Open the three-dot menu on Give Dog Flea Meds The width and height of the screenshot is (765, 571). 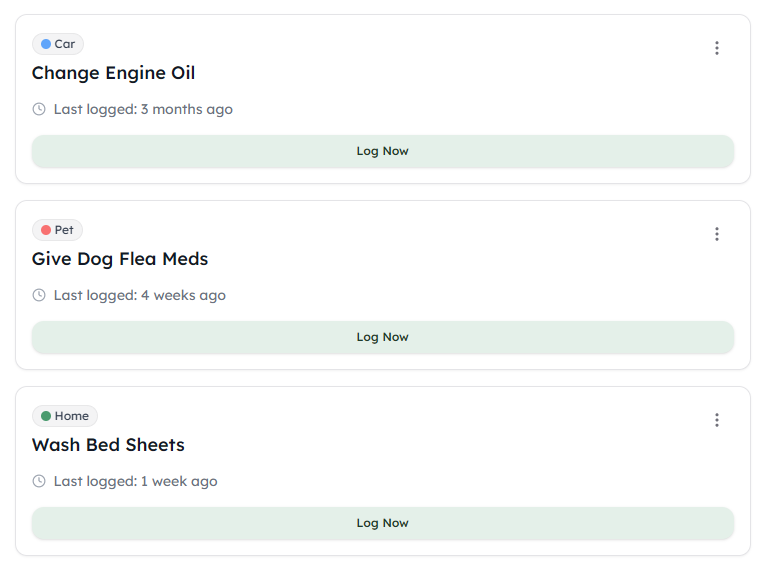[x=716, y=234]
